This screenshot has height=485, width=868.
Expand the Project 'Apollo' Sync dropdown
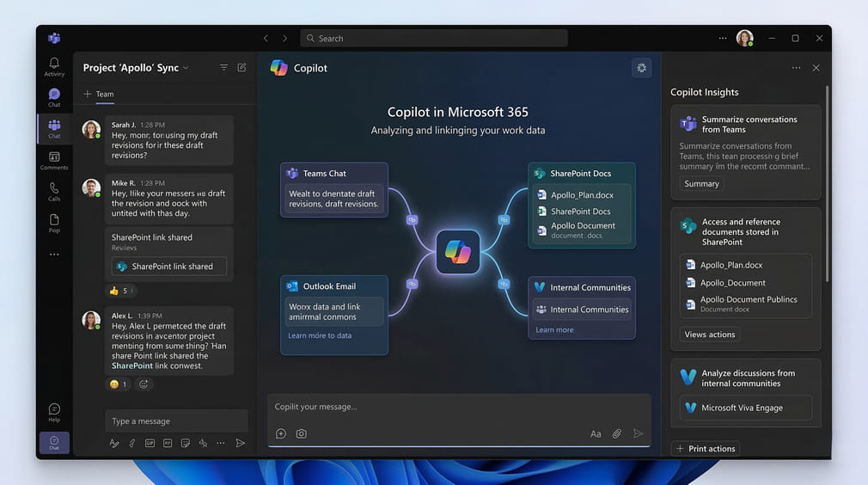coord(186,68)
